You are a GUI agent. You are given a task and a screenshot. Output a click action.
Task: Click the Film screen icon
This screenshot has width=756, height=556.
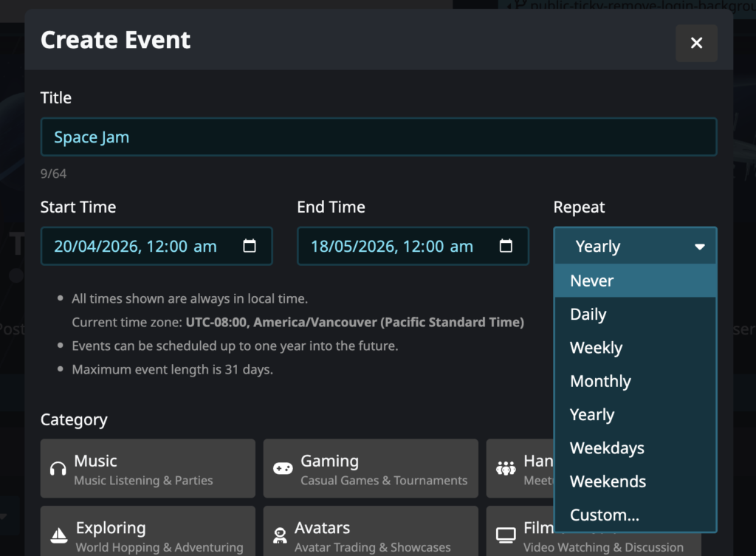point(506,535)
